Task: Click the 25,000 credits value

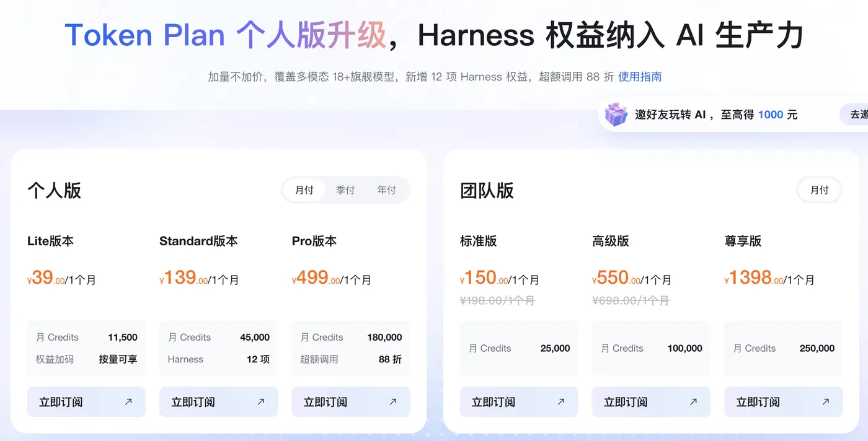Action: (555, 349)
